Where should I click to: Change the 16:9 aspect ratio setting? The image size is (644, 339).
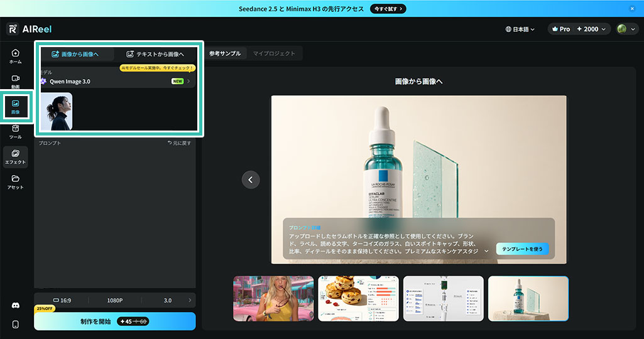coord(62,301)
